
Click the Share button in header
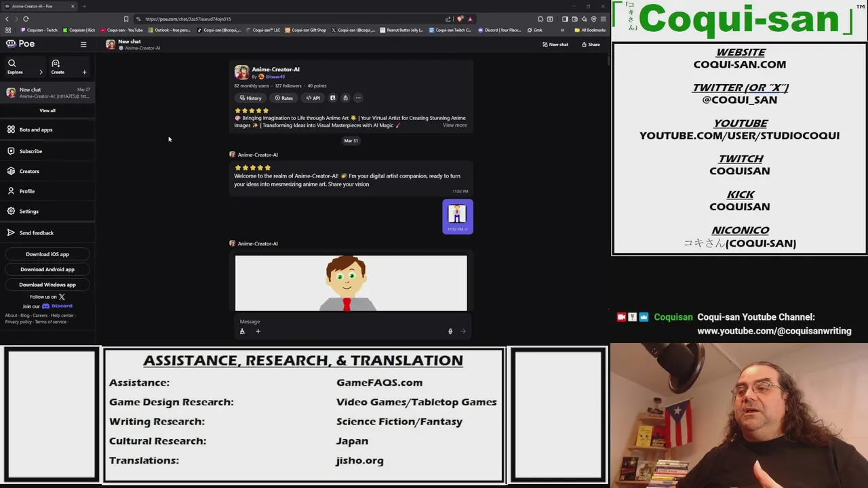[591, 45]
